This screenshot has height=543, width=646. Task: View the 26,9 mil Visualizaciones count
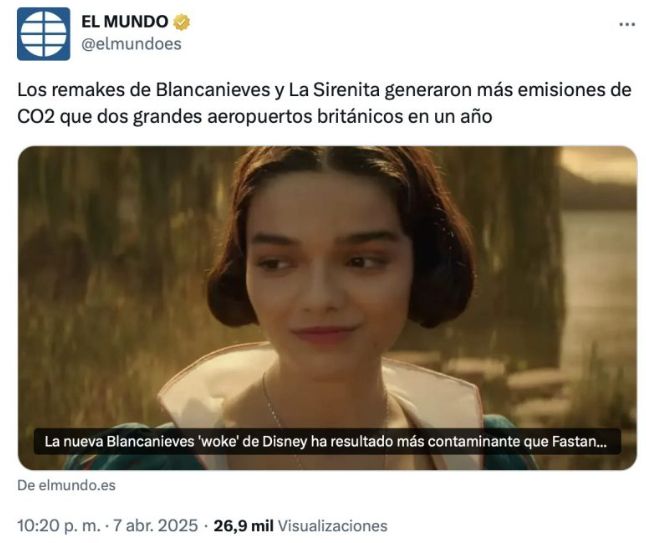tap(300, 526)
